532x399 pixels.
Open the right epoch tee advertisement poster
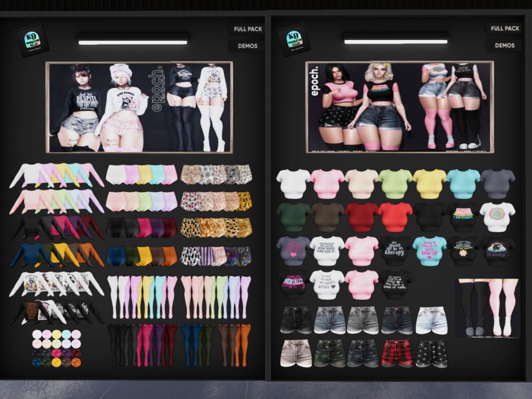pos(399,108)
